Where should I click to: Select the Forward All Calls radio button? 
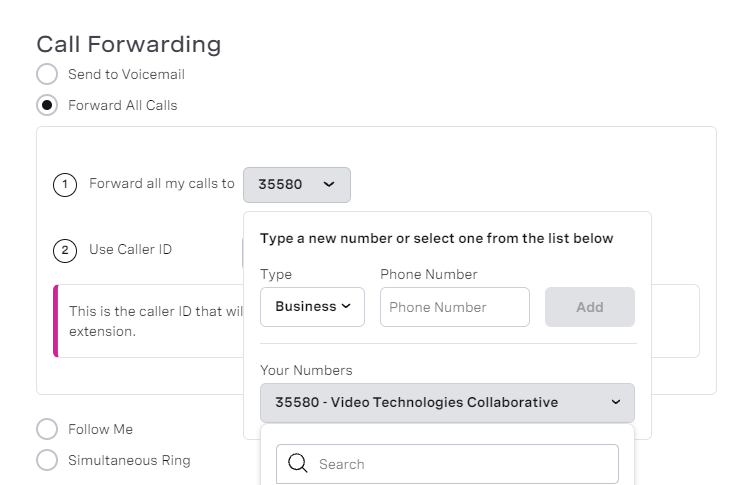tap(47, 105)
